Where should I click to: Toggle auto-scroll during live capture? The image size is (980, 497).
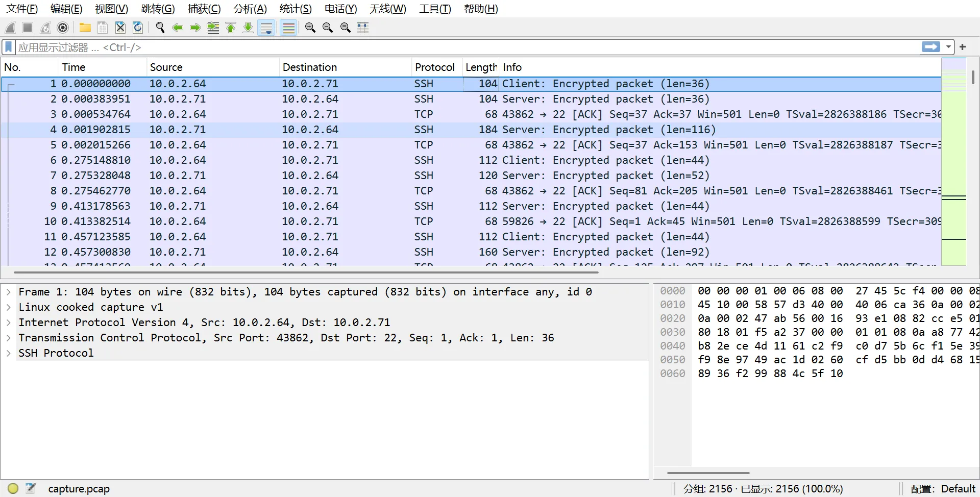(x=266, y=28)
